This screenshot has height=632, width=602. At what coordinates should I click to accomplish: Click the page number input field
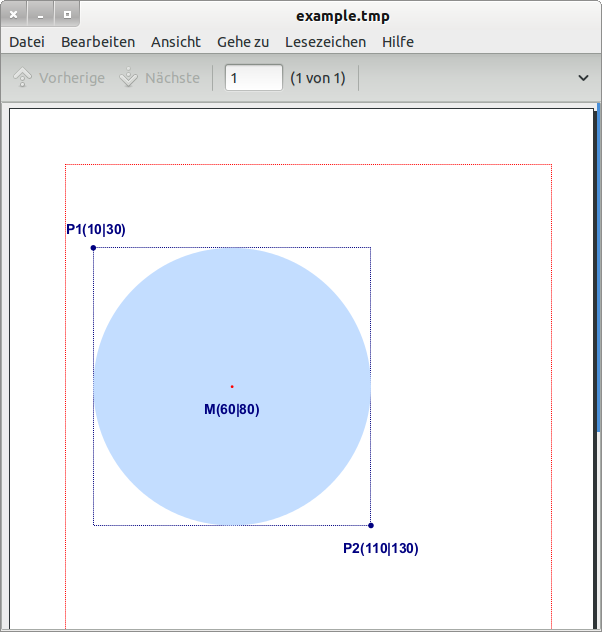click(x=253, y=78)
